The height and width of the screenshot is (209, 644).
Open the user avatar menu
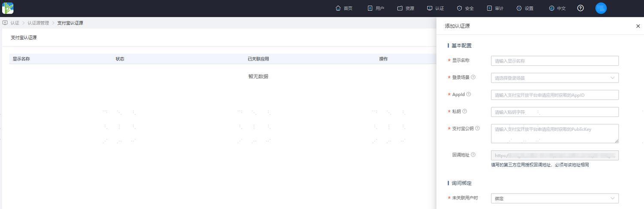pos(601,8)
